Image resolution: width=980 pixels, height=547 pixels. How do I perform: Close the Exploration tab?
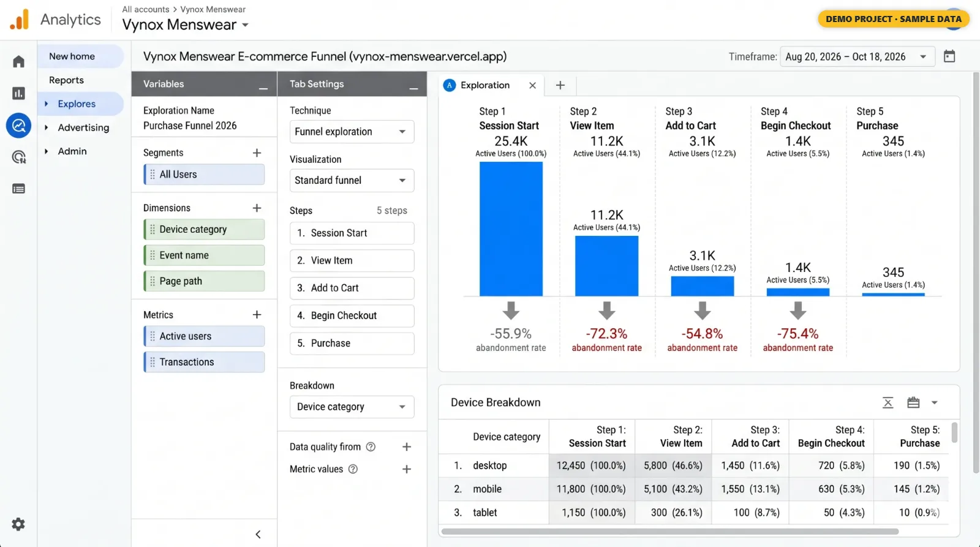click(532, 85)
